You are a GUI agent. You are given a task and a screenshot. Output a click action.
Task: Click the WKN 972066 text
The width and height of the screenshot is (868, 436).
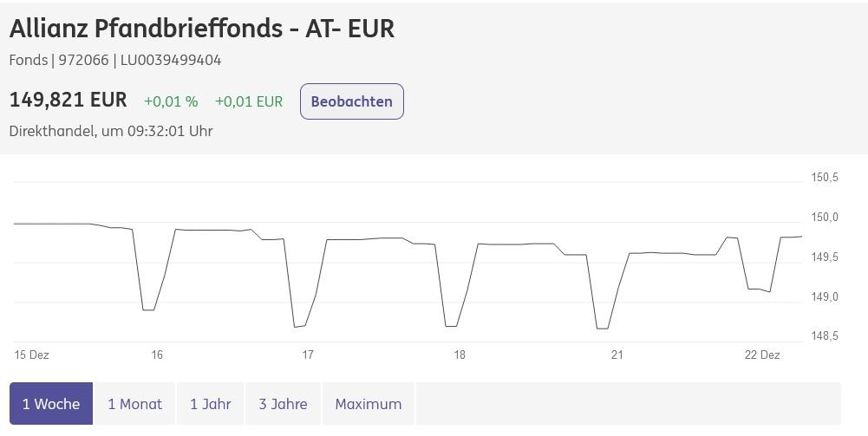tap(83, 61)
